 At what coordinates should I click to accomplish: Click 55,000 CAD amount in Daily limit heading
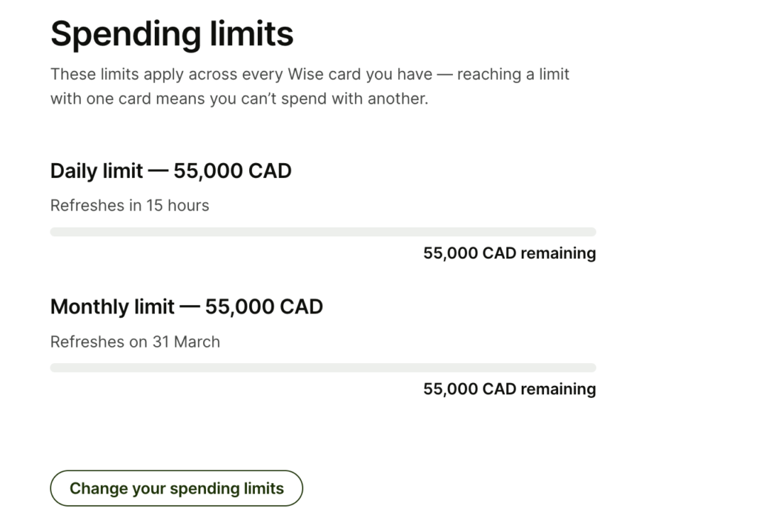click(x=232, y=171)
